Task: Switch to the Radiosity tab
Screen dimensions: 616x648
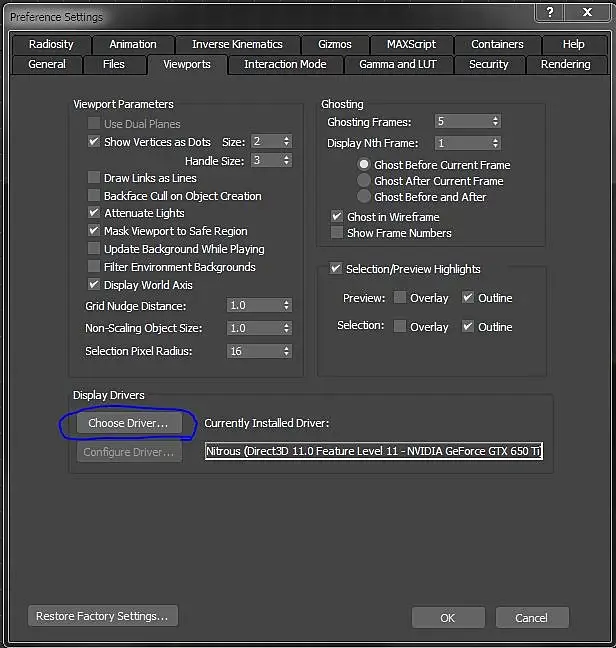Action: tap(51, 44)
